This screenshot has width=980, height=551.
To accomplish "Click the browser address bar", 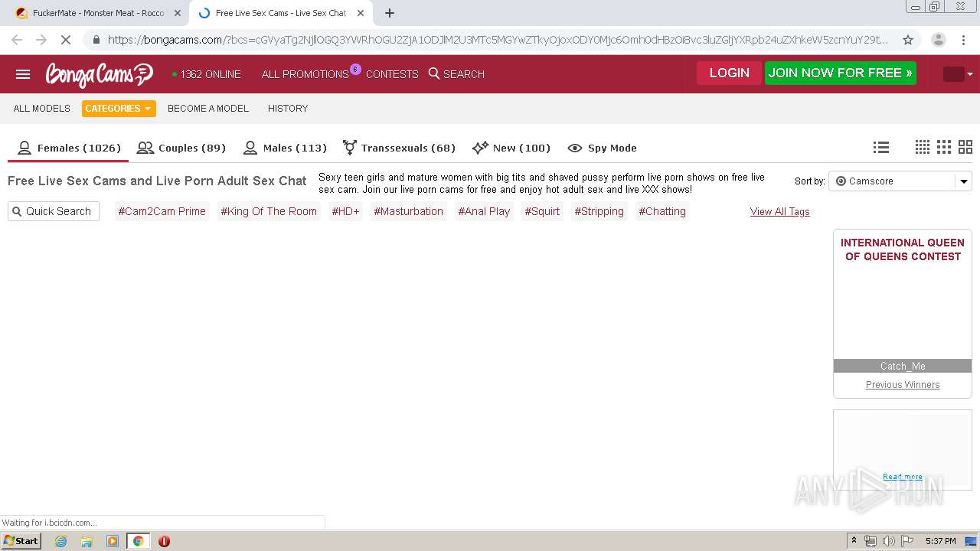I will point(498,40).
